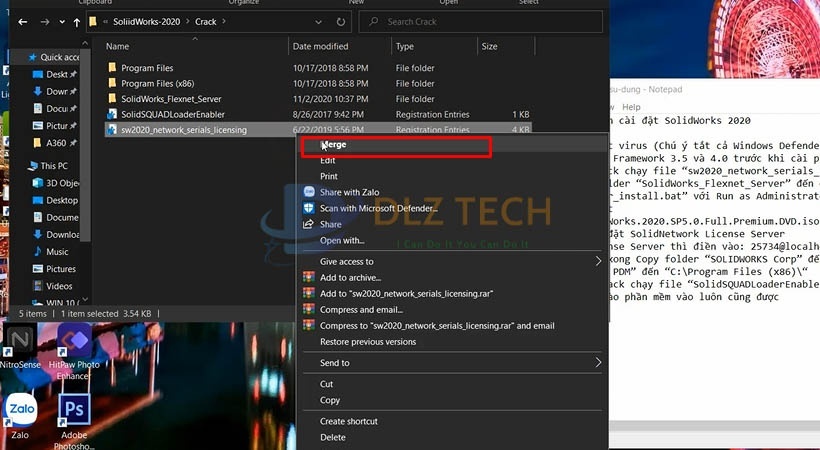The width and height of the screenshot is (820, 450).
Task: Open the Zalo desktop shortcut
Action: coord(21,417)
